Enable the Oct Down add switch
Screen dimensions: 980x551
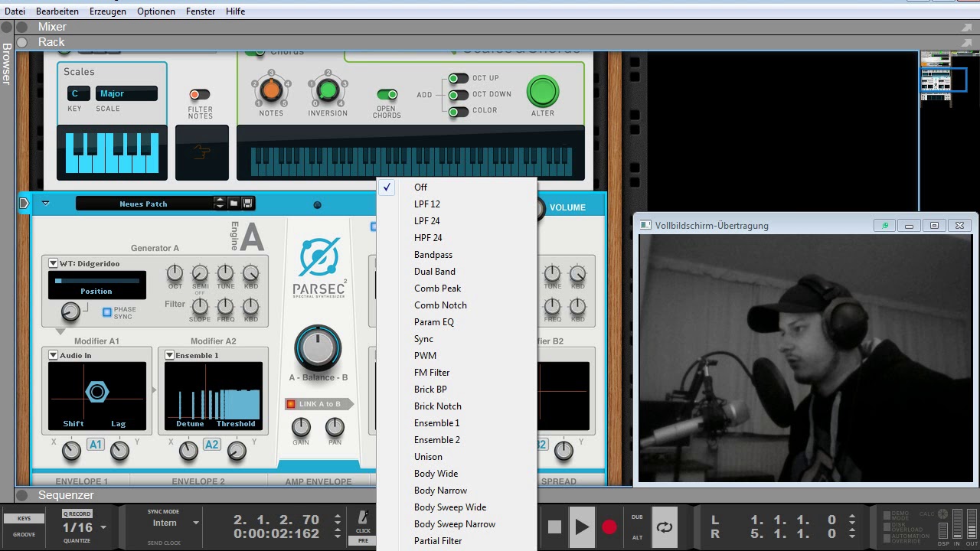(x=458, y=95)
